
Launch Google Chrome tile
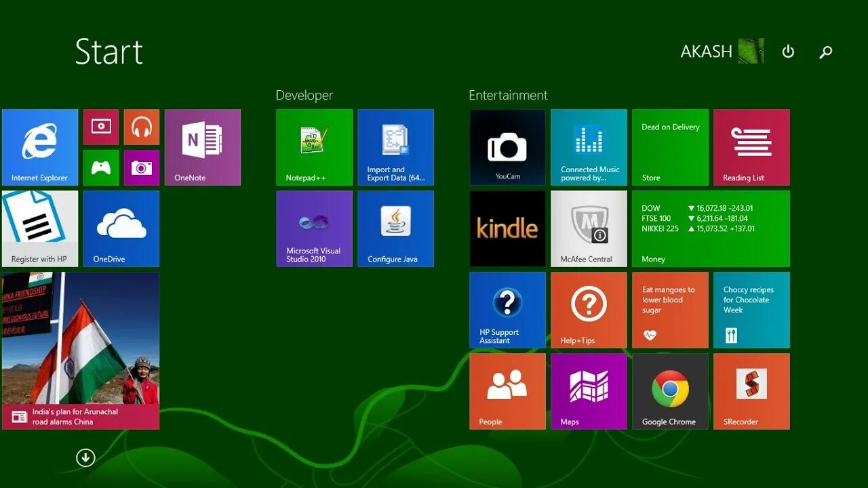tap(671, 391)
